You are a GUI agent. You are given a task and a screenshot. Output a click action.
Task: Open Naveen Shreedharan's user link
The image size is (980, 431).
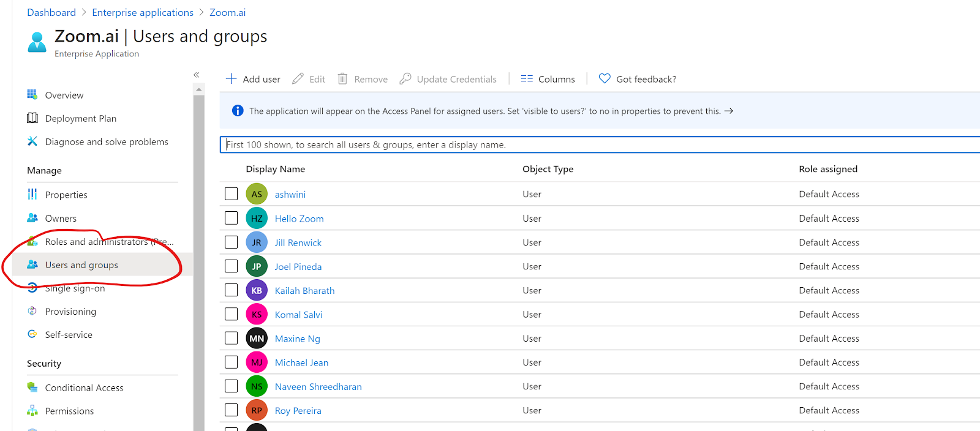click(x=318, y=386)
